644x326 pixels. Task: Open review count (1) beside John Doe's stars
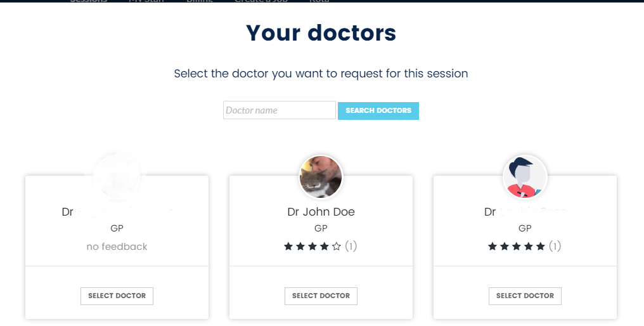(351, 246)
